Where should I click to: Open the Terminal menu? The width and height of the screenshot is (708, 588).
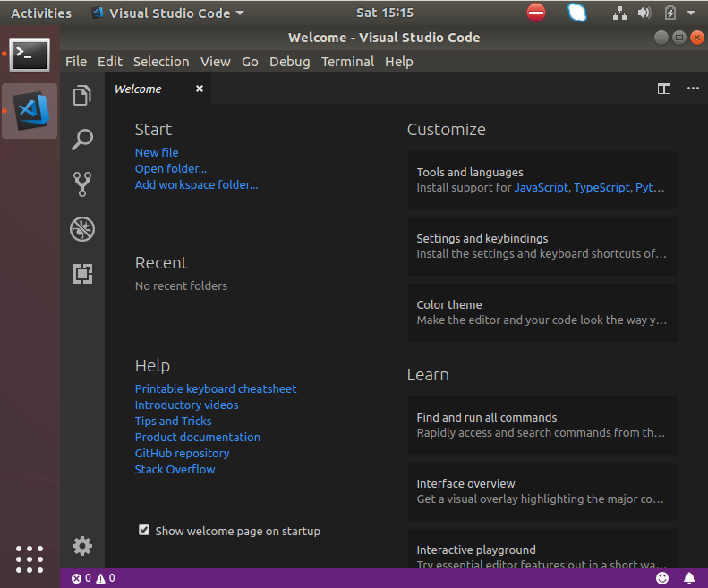pos(347,62)
